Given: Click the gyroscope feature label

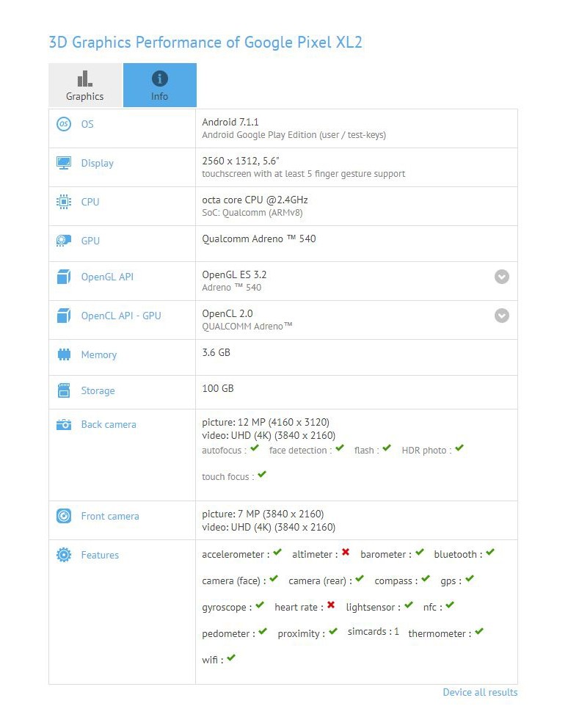Looking at the screenshot, I should click(227, 608).
